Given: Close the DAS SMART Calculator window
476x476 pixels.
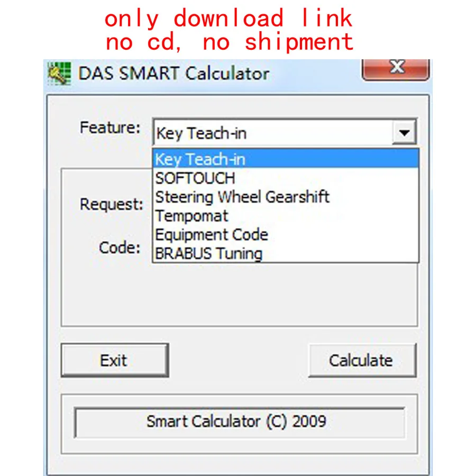Looking at the screenshot, I should click(396, 69).
